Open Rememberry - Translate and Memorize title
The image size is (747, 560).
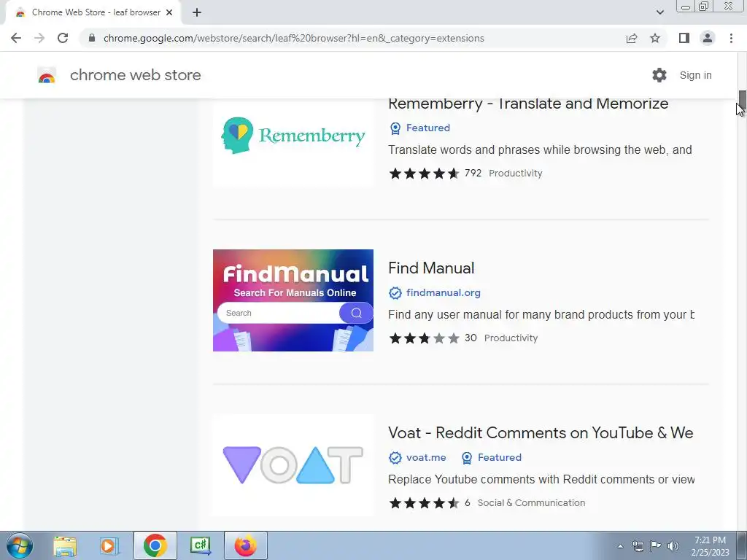(528, 104)
